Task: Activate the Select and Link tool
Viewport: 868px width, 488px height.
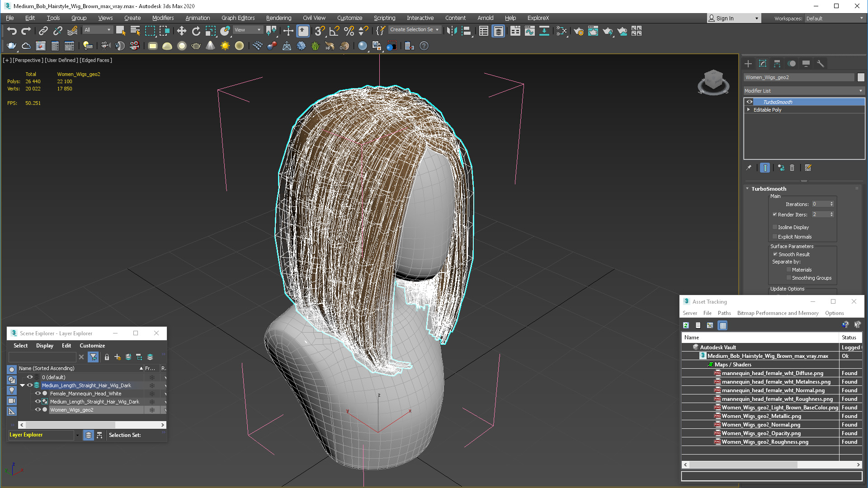Action: (43, 31)
